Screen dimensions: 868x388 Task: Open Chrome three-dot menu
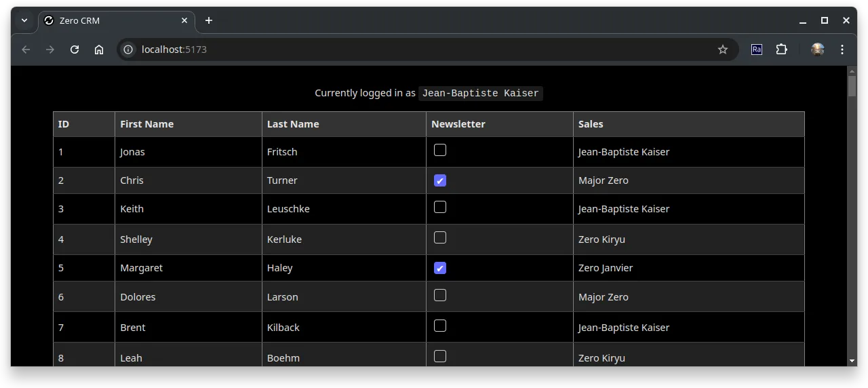pos(842,50)
